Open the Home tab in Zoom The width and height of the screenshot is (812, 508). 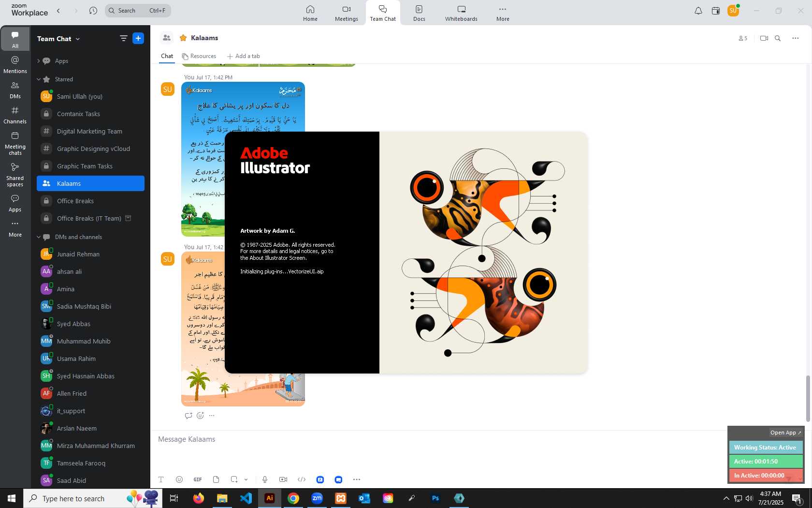(310, 13)
